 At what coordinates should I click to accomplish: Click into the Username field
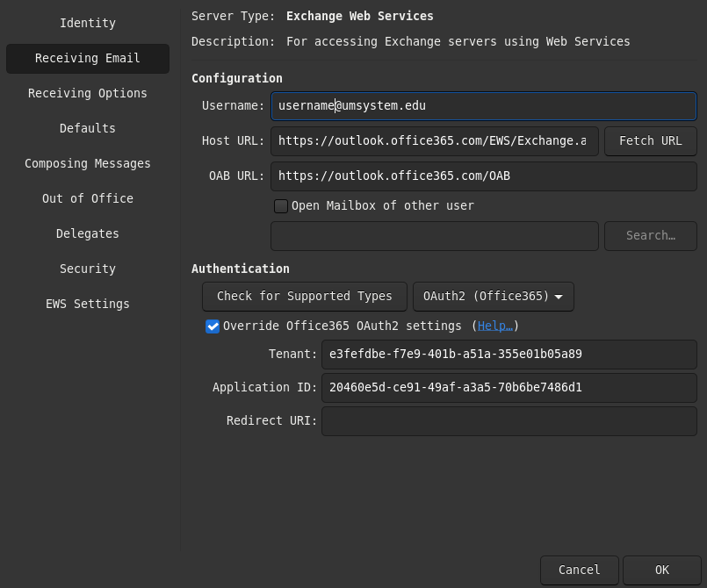pyautogui.click(x=483, y=106)
